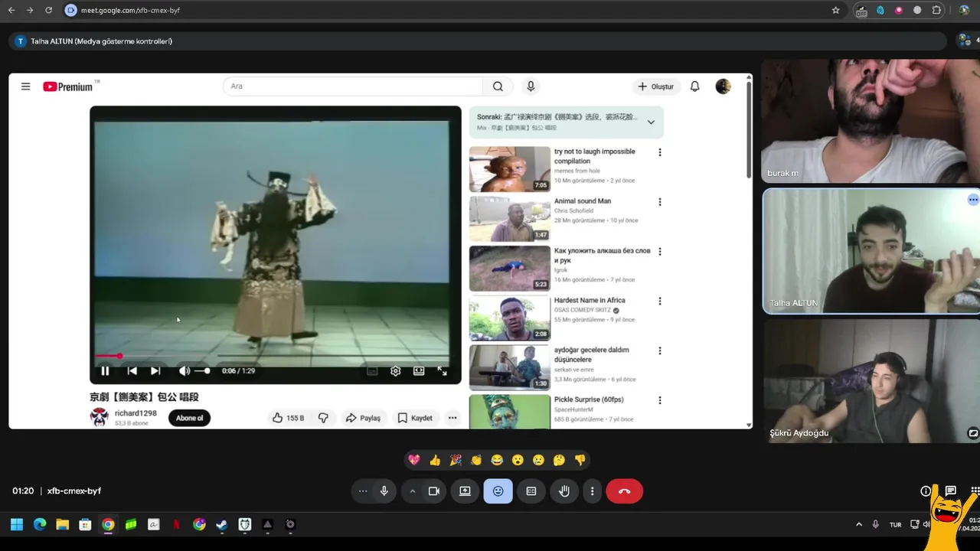This screenshot has width=980, height=551.
Task: Open options for "Как уложить алкаша" video
Action: click(x=659, y=252)
